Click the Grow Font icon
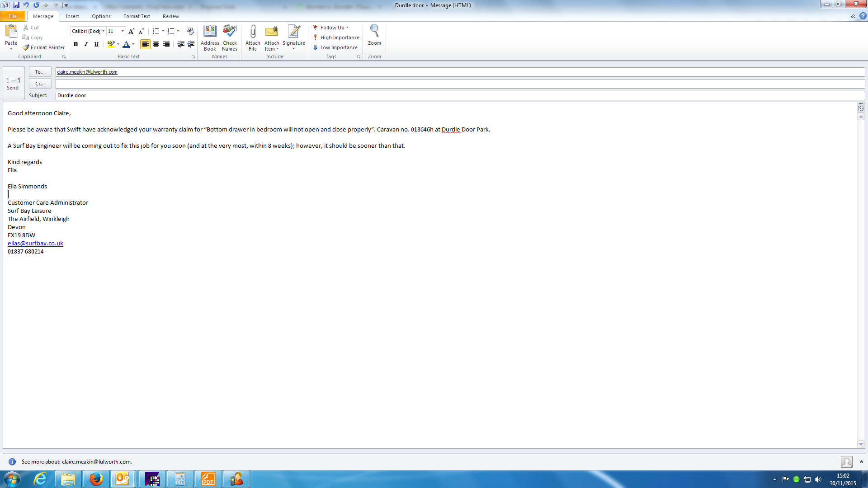Screen dimensions: 868x488 tap(131, 31)
